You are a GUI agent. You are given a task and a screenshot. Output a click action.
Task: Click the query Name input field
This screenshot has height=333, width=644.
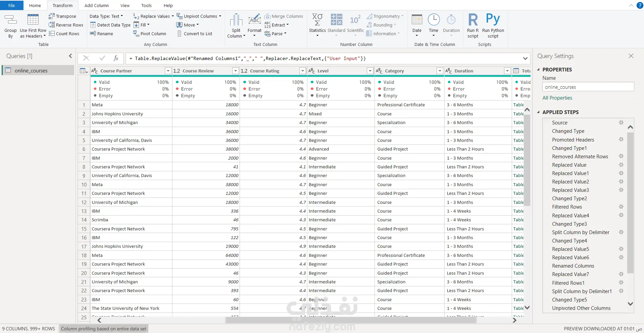(588, 87)
